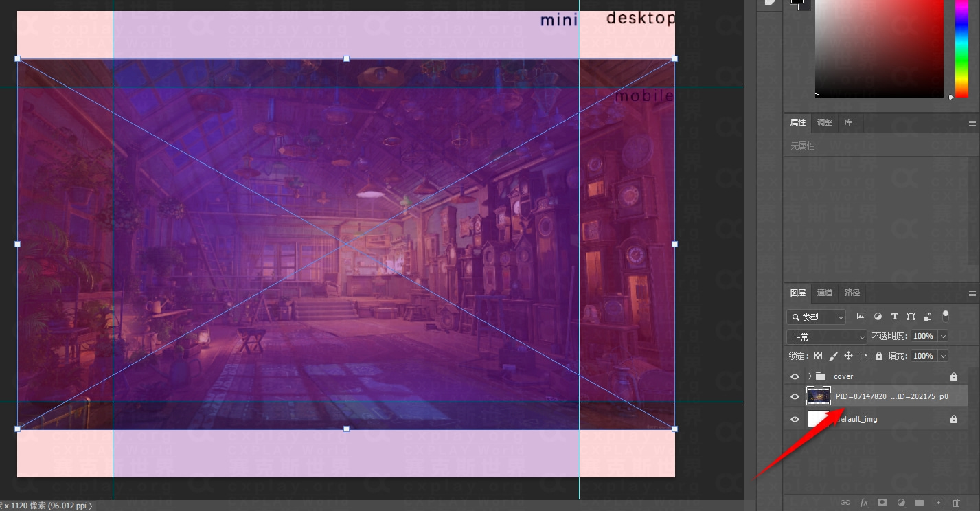Open the Layers panel flyout menu
Image resolution: width=980 pixels, height=511 pixels.
(x=972, y=293)
